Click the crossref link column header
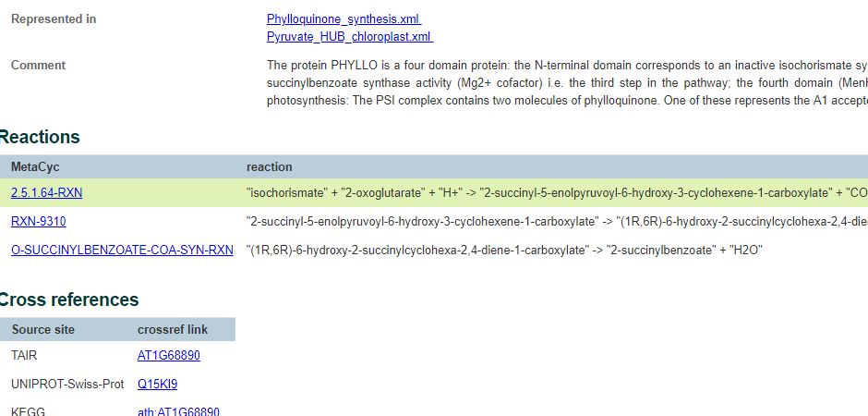 (173, 330)
